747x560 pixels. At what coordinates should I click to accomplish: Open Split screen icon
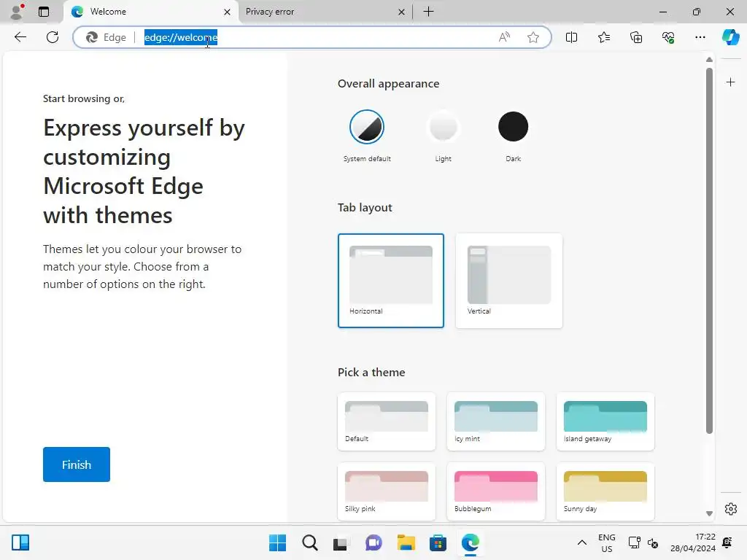pyautogui.click(x=571, y=37)
